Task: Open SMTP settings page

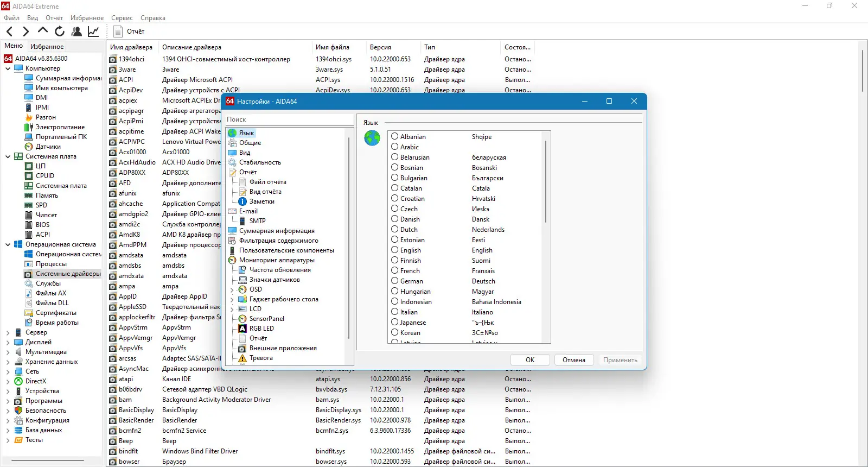Action: [x=258, y=221]
